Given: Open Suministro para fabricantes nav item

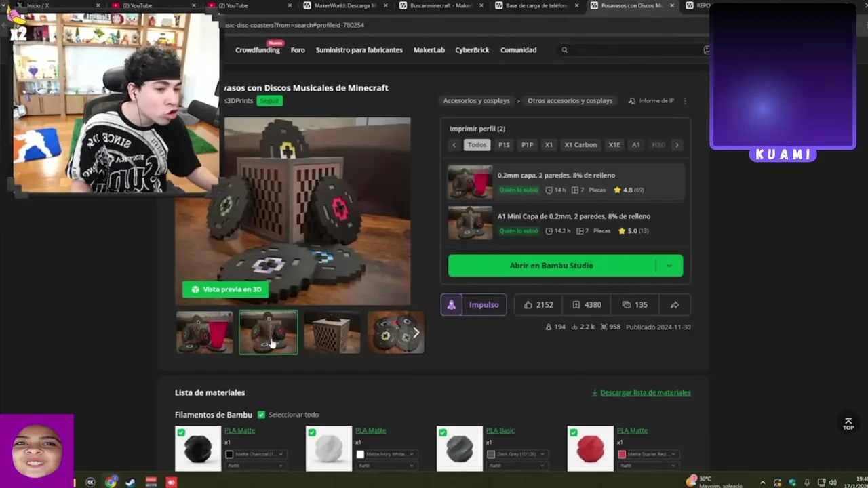Looking at the screenshot, I should 359,50.
